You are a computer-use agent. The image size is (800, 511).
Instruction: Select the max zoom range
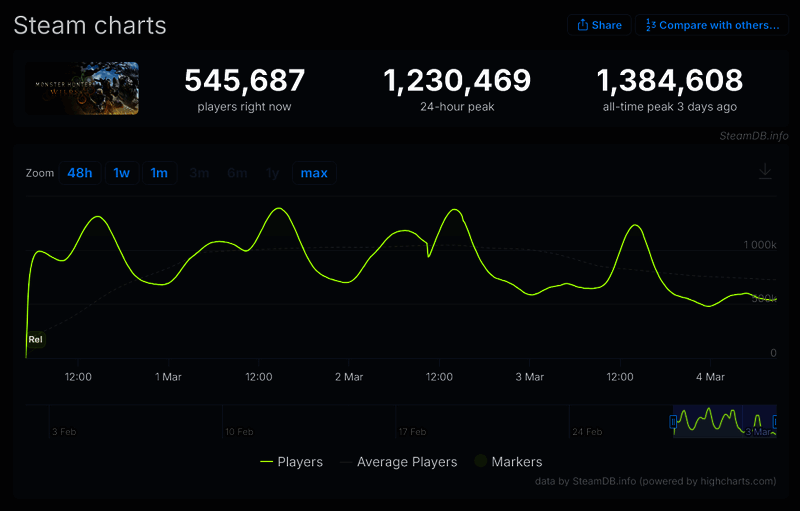pos(314,173)
